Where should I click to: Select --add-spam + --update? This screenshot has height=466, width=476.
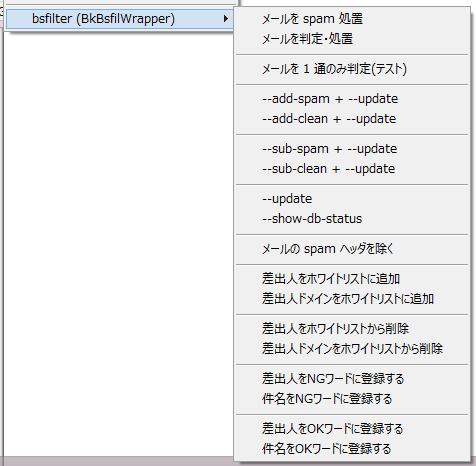click(x=352, y=99)
